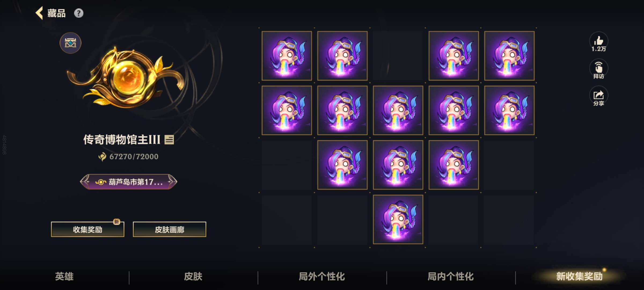Viewport: 644px width, 290px height.
Task: Switch to the 英雄 tab
Action: pos(64,276)
